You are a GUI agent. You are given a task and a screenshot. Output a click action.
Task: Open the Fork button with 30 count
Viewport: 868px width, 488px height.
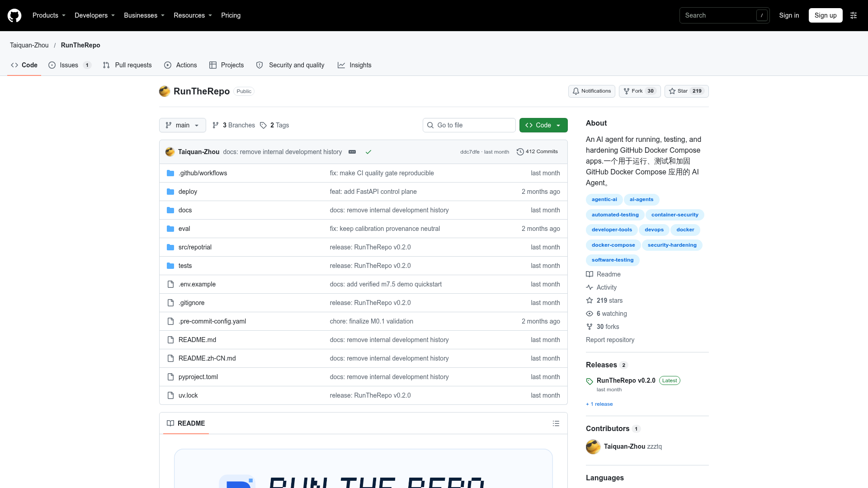click(640, 91)
